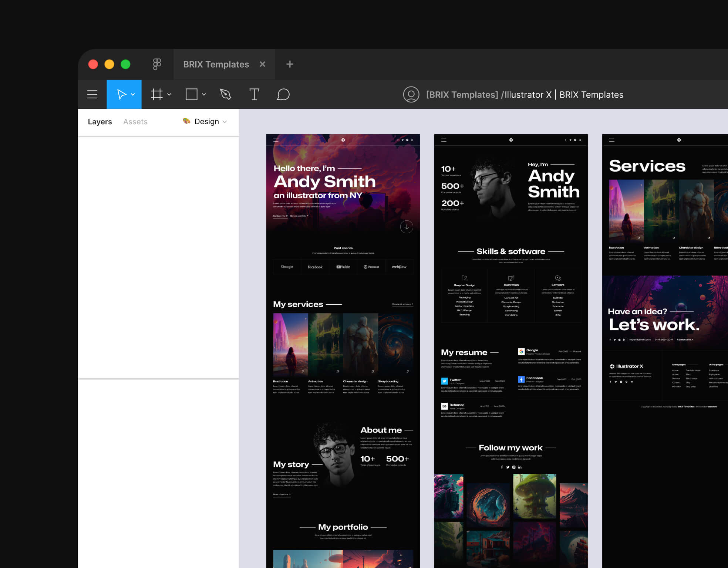The height and width of the screenshot is (568, 728).
Task: Select the Rectangle shape tool
Action: [x=191, y=94]
